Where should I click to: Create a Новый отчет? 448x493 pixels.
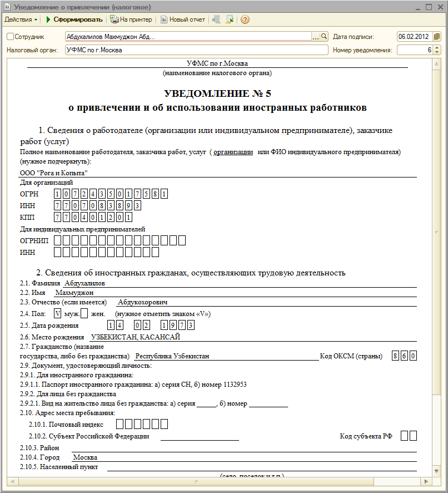pyautogui.click(x=183, y=19)
